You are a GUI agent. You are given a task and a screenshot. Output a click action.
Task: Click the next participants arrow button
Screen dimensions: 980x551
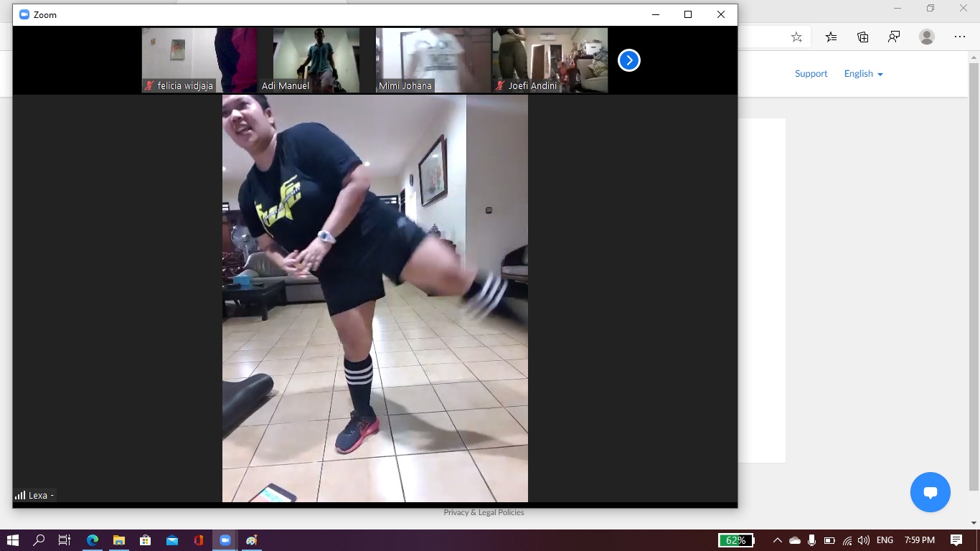628,61
